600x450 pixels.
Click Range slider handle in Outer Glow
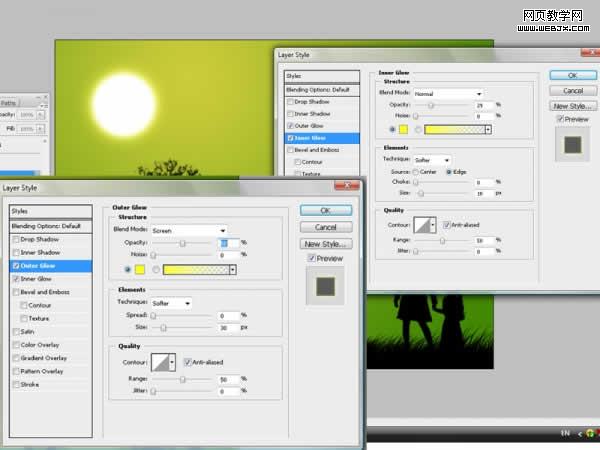tap(183, 379)
